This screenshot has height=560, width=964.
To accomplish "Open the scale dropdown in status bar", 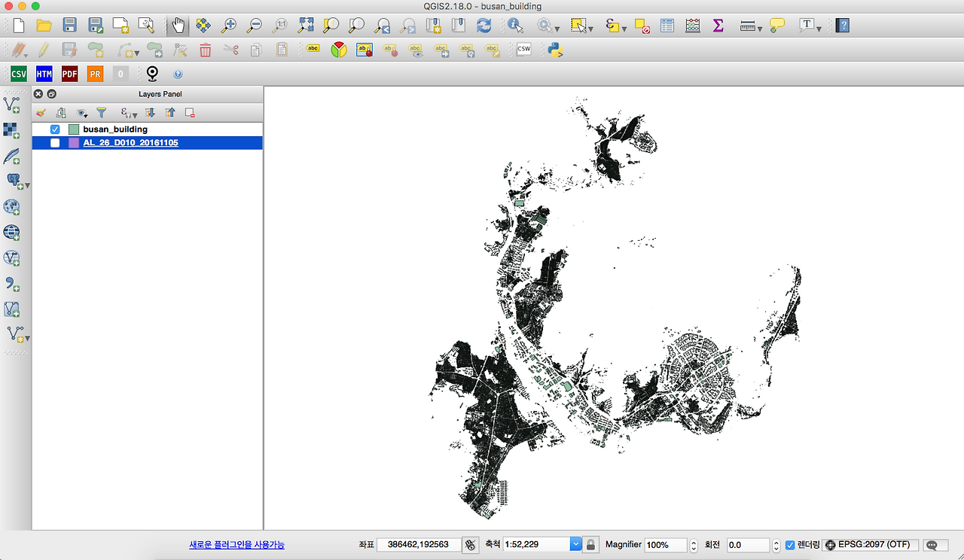I will (575, 544).
